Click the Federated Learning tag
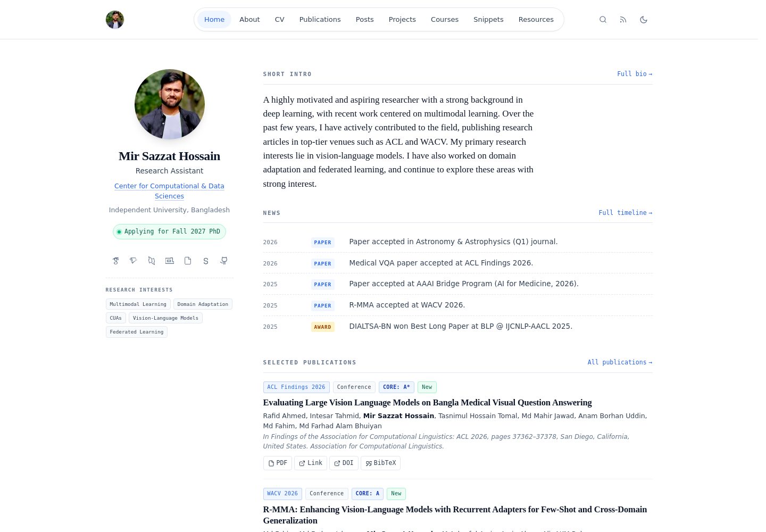Viewport: 766px width, 532px height. pos(137,332)
